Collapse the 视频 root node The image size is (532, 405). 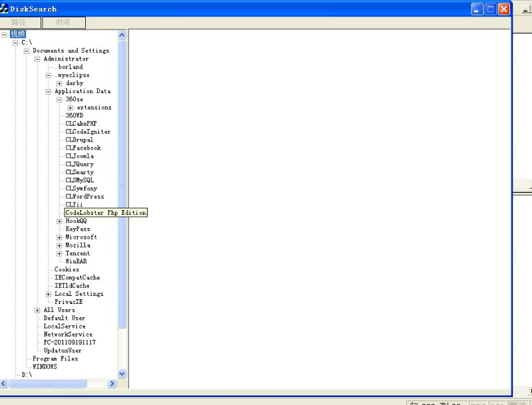[x=5, y=35]
